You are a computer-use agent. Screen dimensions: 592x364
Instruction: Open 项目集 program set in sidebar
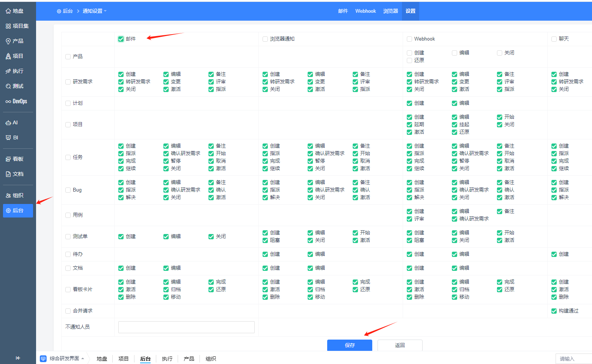(x=8, y=26)
